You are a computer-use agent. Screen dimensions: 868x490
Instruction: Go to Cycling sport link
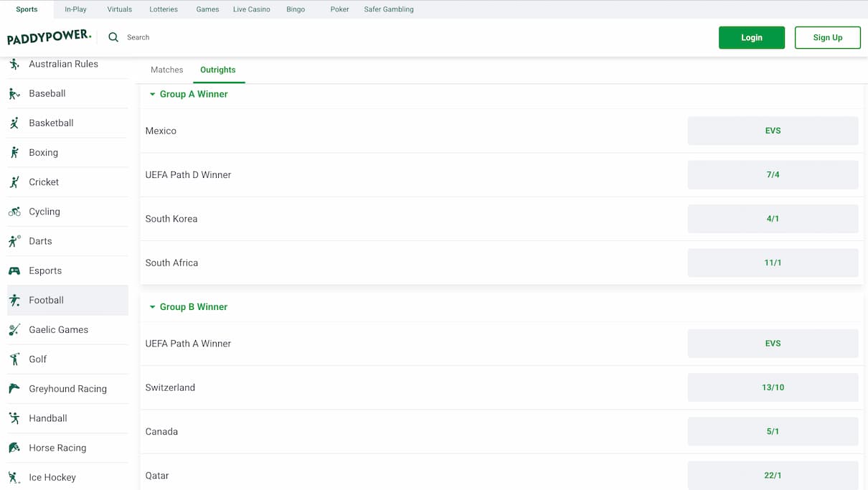(x=67, y=212)
